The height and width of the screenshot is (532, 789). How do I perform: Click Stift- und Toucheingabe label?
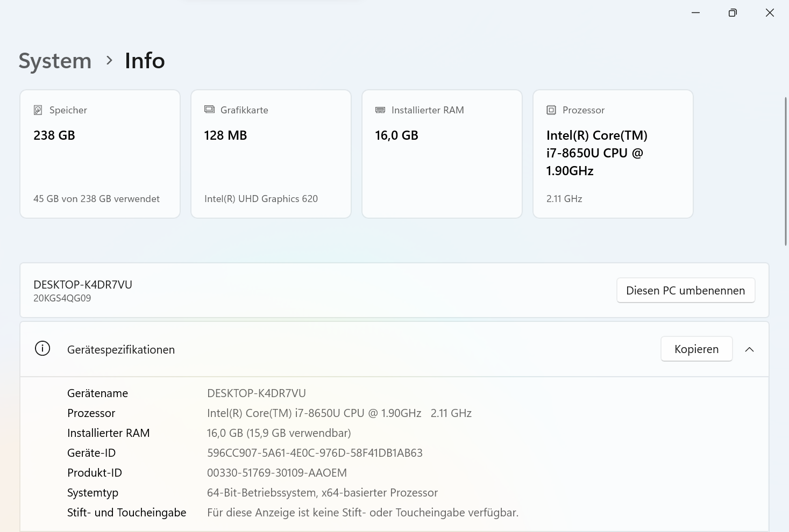pos(126,513)
